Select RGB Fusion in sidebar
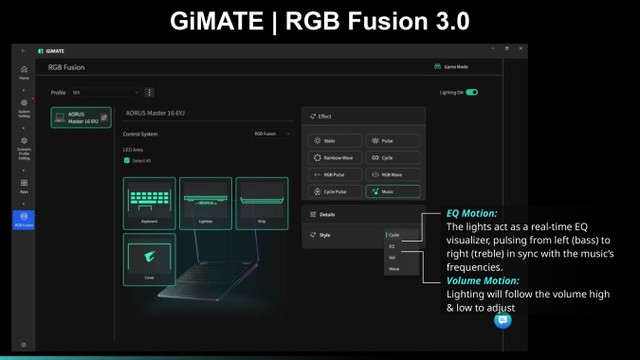Screen dimensions: 640x360 24,220
